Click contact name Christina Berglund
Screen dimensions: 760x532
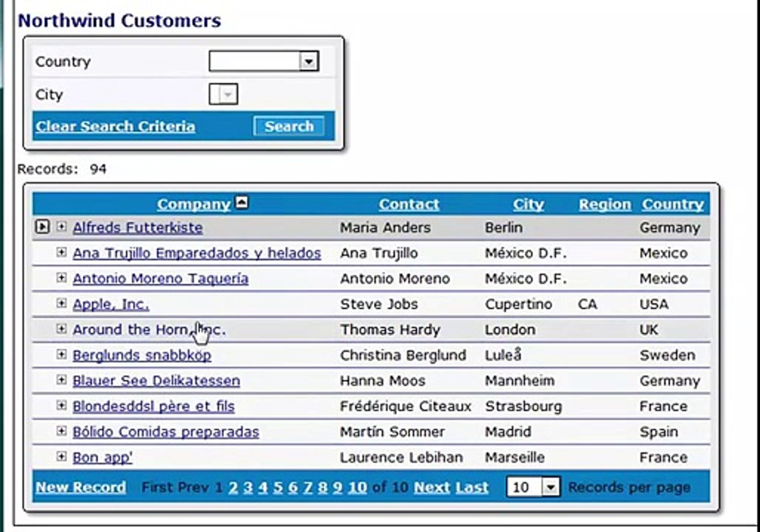[x=403, y=355]
